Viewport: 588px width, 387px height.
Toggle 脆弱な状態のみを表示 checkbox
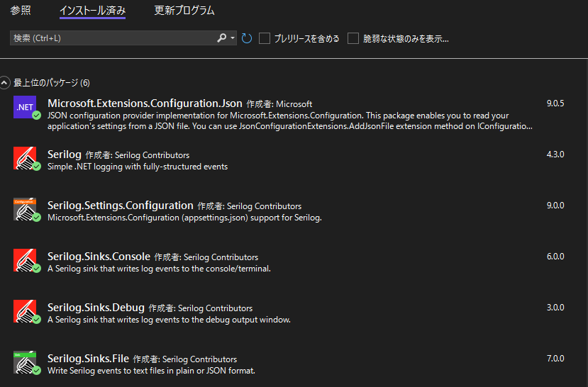(353, 38)
